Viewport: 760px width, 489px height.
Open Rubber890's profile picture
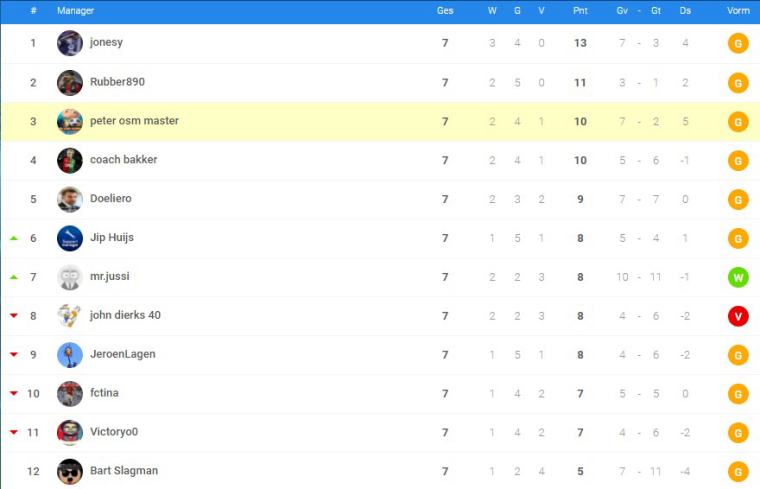click(70, 82)
